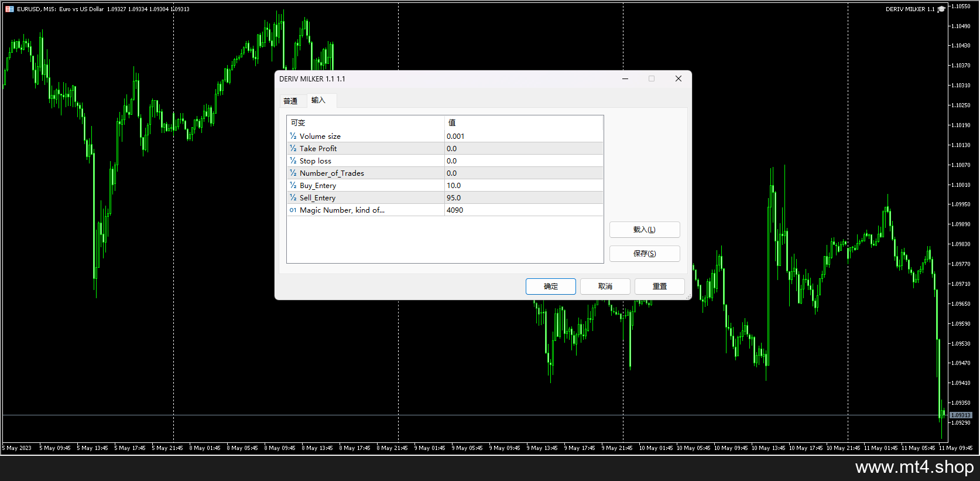The image size is (980, 481).
Task: Click the 1.09950 price axis label
Action: [961, 204]
